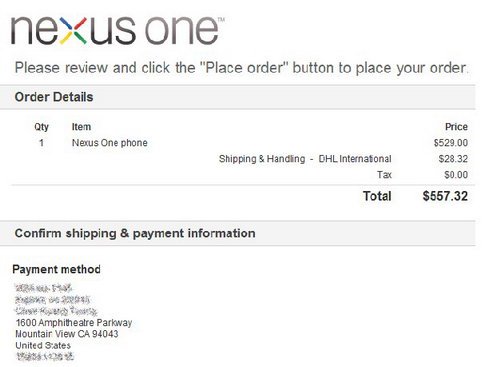
Task: Click the colorful X in logo
Action: click(x=74, y=31)
